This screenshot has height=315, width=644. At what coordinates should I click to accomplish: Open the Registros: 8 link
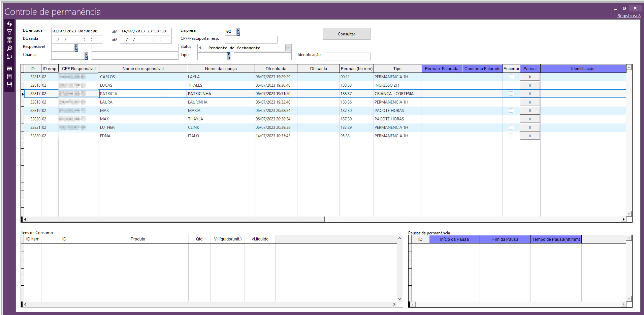[629, 16]
